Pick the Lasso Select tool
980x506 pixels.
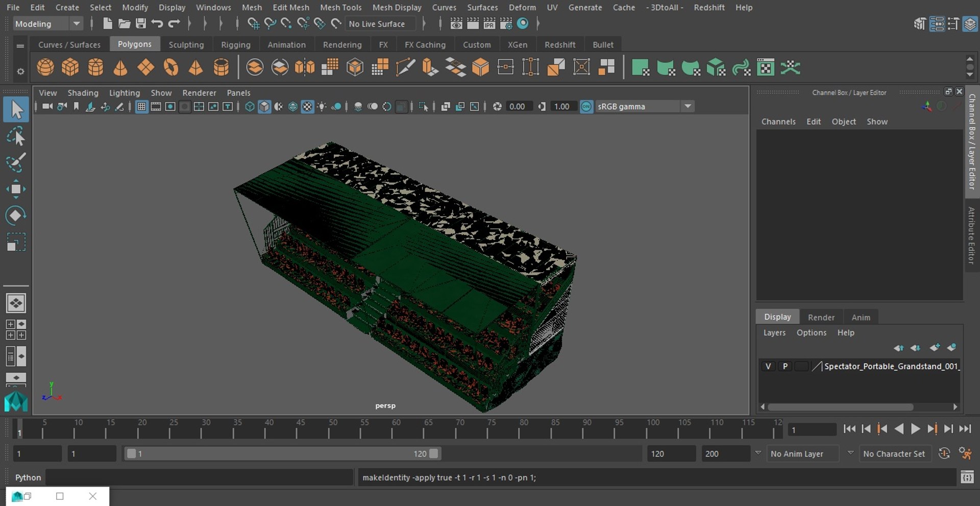click(16, 137)
